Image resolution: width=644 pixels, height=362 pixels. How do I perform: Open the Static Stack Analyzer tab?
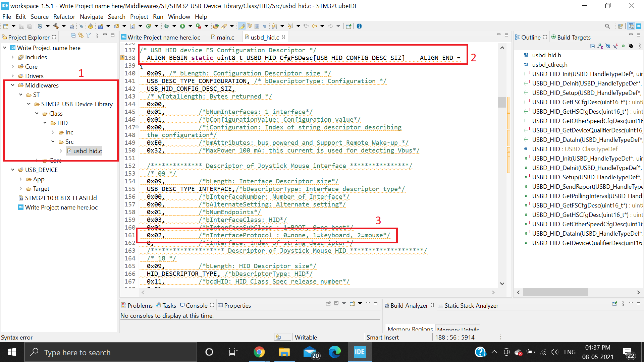pyautogui.click(x=470, y=305)
